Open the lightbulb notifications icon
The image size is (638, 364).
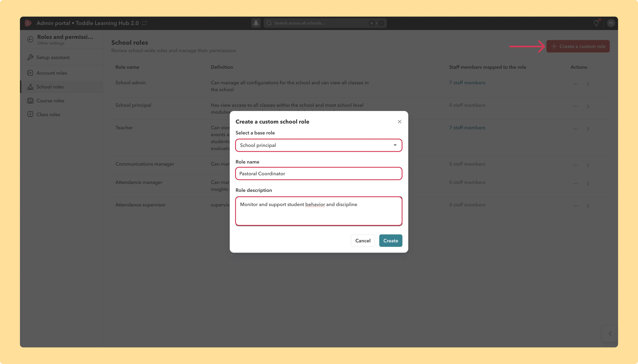pos(596,23)
